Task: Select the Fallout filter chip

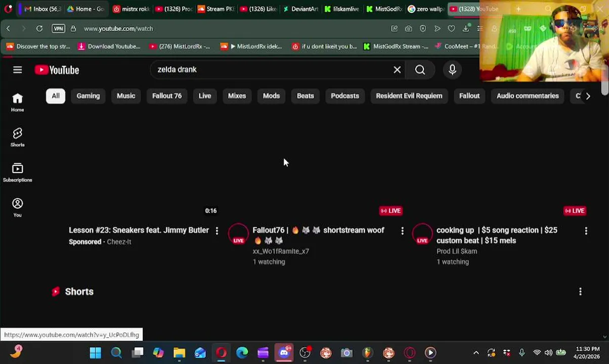Action: pos(469,96)
